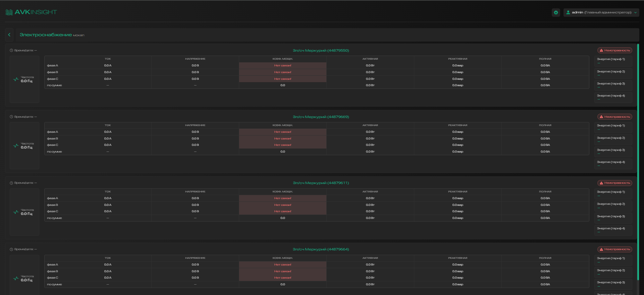Screen dimensions: 644x295
Task: Click the frequency pulse icon of meter 44879664
Action: point(16,278)
